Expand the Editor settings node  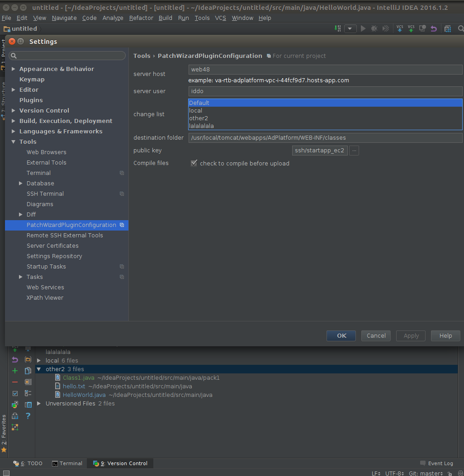point(14,90)
